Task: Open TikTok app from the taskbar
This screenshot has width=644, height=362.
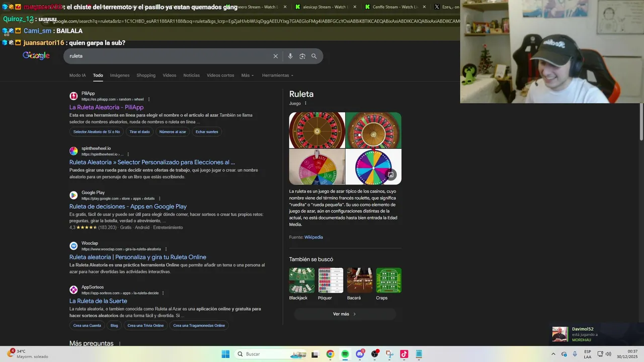Action: (404, 354)
